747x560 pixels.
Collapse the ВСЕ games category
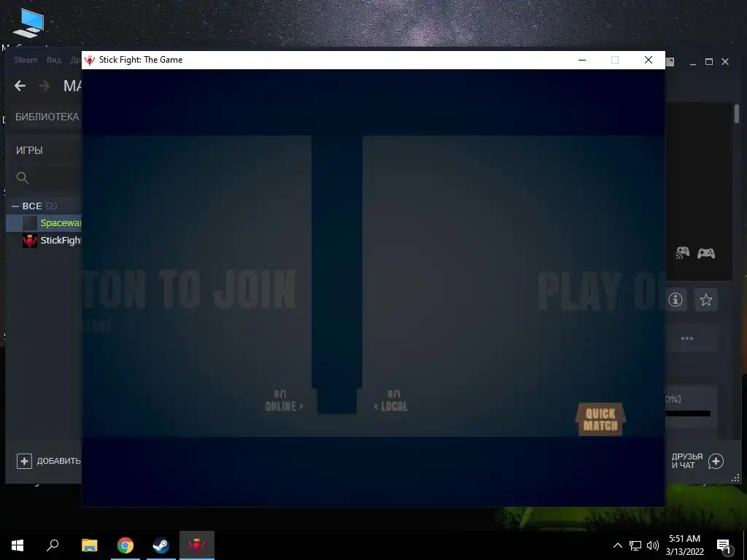[15, 206]
